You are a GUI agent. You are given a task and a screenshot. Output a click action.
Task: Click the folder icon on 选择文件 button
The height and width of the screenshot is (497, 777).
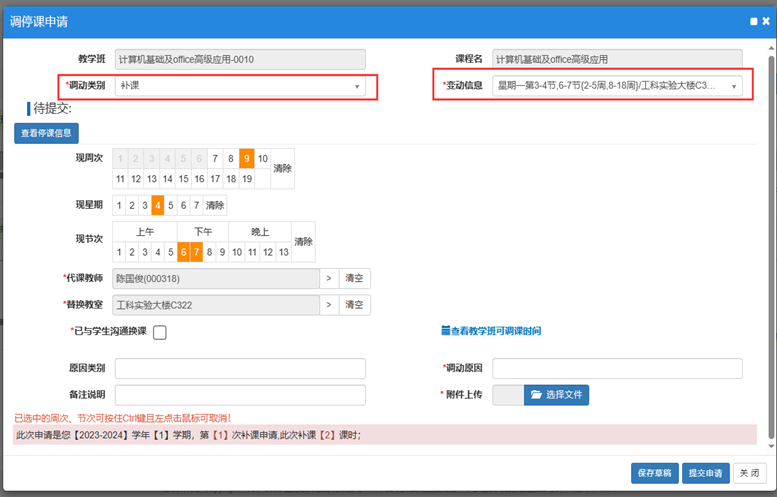pyautogui.click(x=535, y=395)
